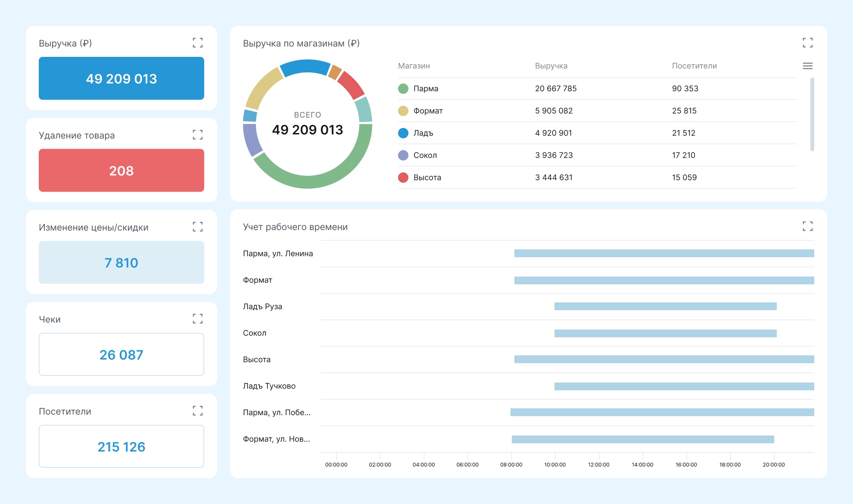Expand the Изменение цены/скидки card fullscreen
This screenshot has height=504, width=853.
[x=198, y=227]
